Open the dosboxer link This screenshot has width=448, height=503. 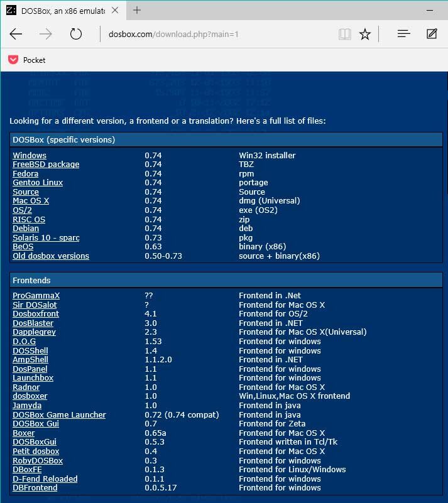pos(30,396)
